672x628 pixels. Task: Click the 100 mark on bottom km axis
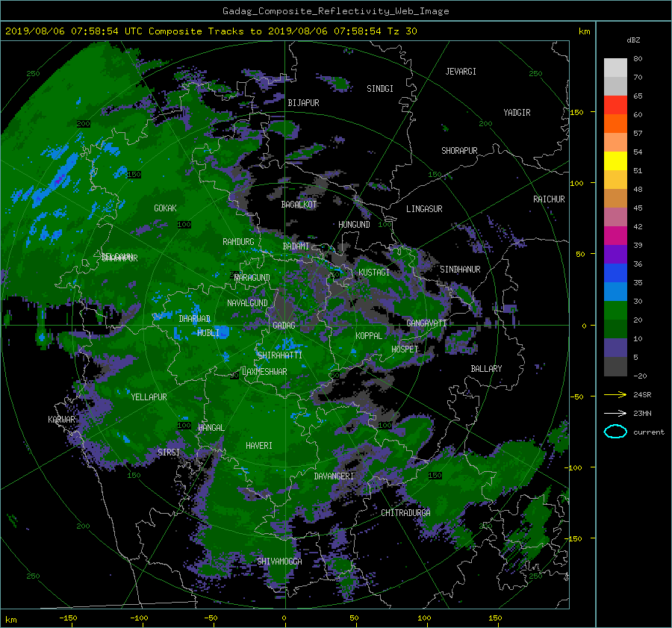424,618
